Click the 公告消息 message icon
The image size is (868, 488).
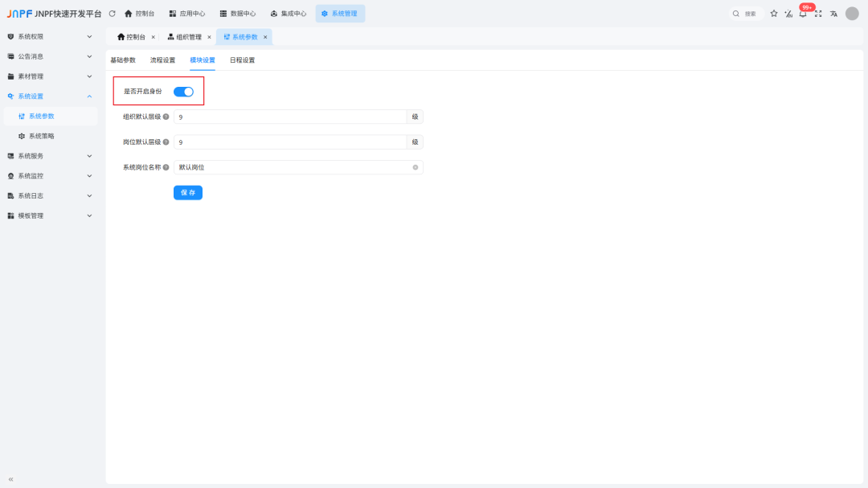[x=10, y=56]
